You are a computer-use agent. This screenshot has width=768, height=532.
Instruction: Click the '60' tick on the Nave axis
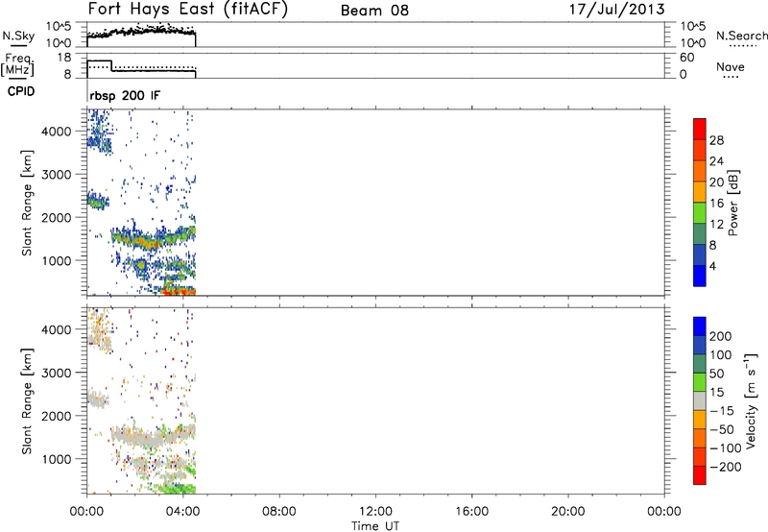686,58
